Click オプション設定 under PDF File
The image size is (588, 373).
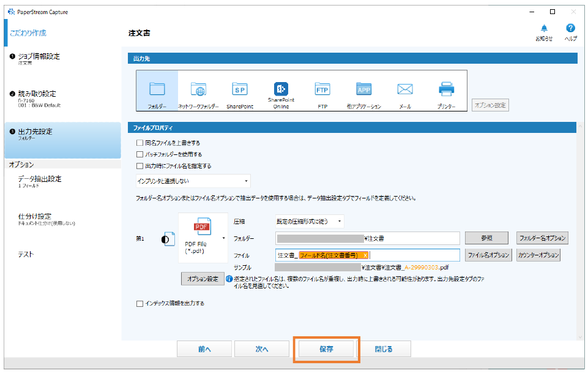point(203,279)
